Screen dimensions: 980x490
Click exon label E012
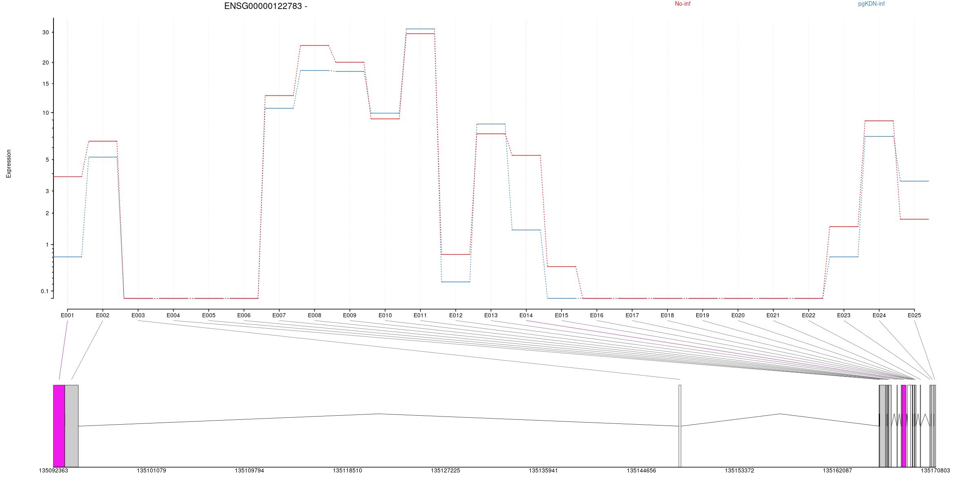[x=456, y=315]
